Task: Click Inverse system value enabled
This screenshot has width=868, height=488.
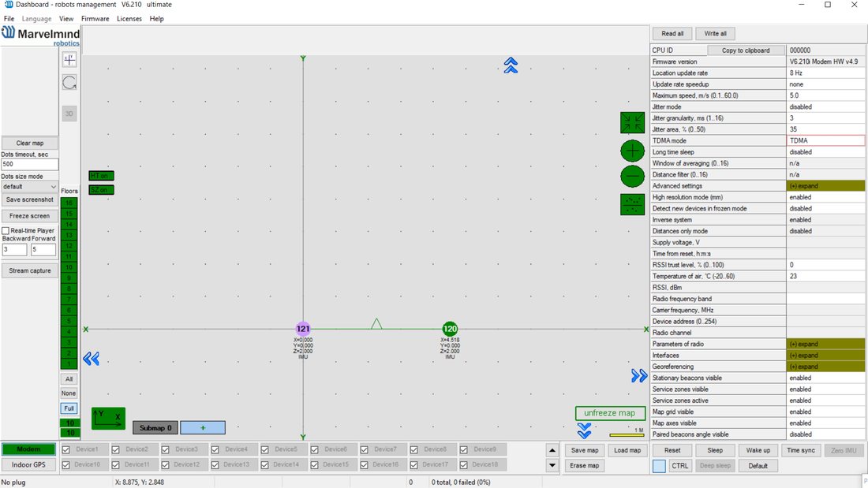Action: 826,220
